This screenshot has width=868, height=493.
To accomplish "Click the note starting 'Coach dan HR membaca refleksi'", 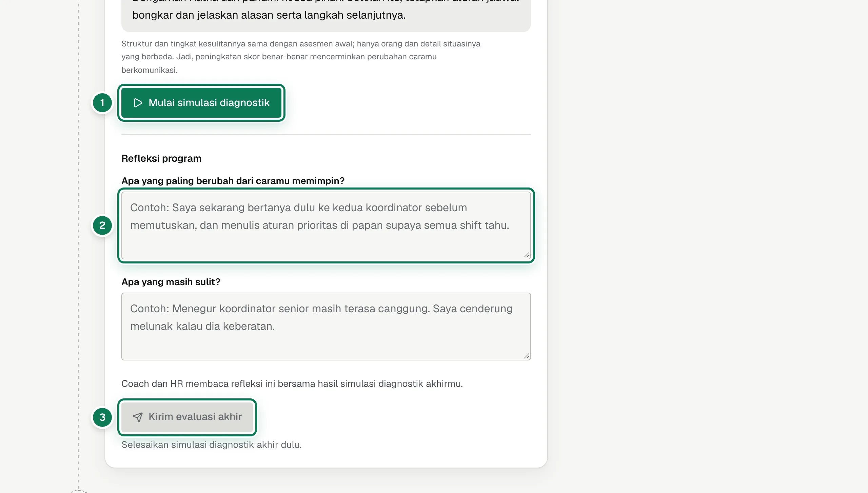I will (292, 383).
